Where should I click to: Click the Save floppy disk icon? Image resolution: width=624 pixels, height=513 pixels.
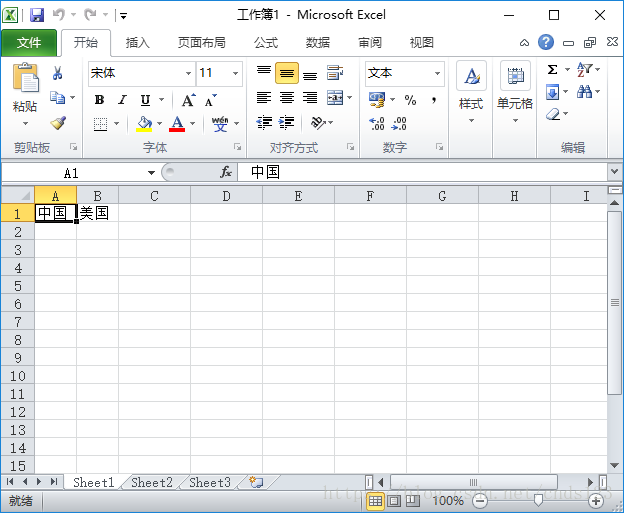point(37,15)
